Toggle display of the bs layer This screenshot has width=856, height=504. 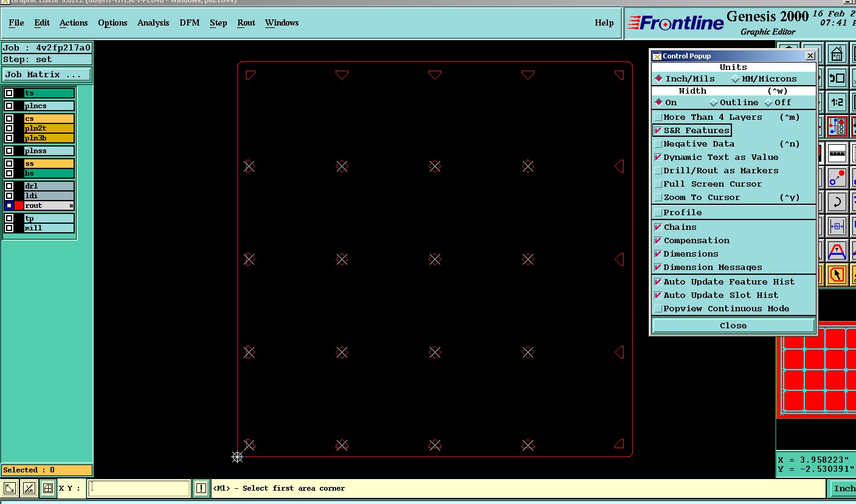tap(9, 173)
